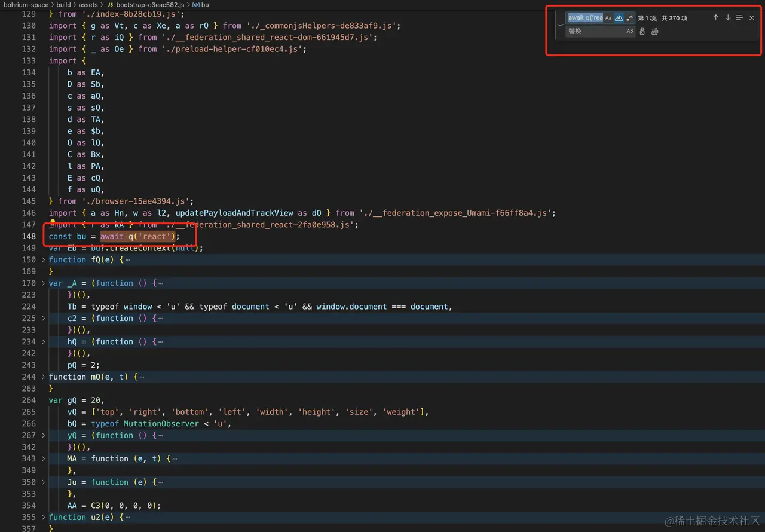The image size is (765, 532).
Task: Expand folded var _A block at line 170
Action: coord(44,283)
